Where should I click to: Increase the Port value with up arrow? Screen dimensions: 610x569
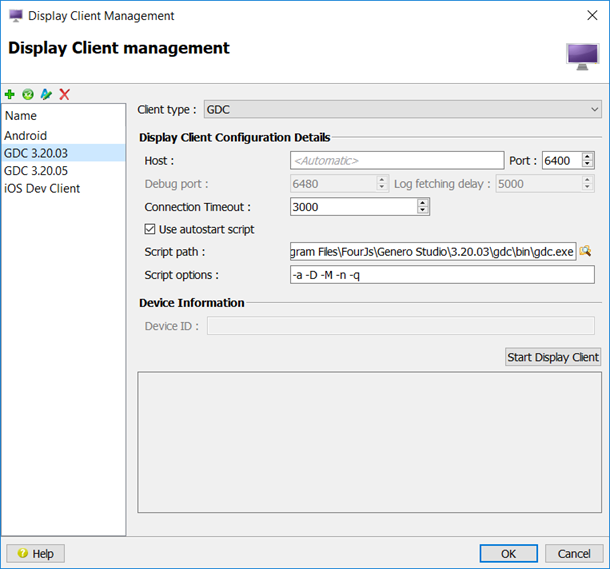[587, 156]
